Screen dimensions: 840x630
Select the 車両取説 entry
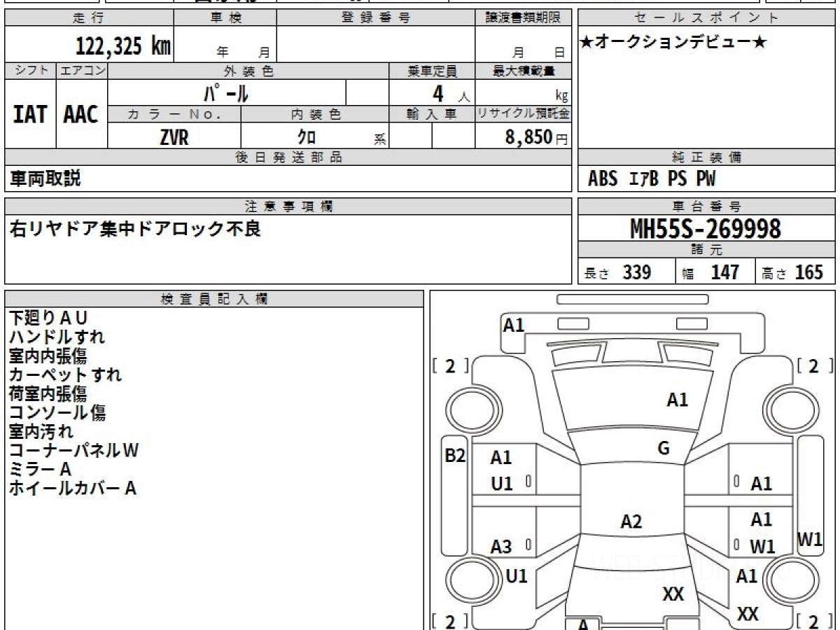45,178
